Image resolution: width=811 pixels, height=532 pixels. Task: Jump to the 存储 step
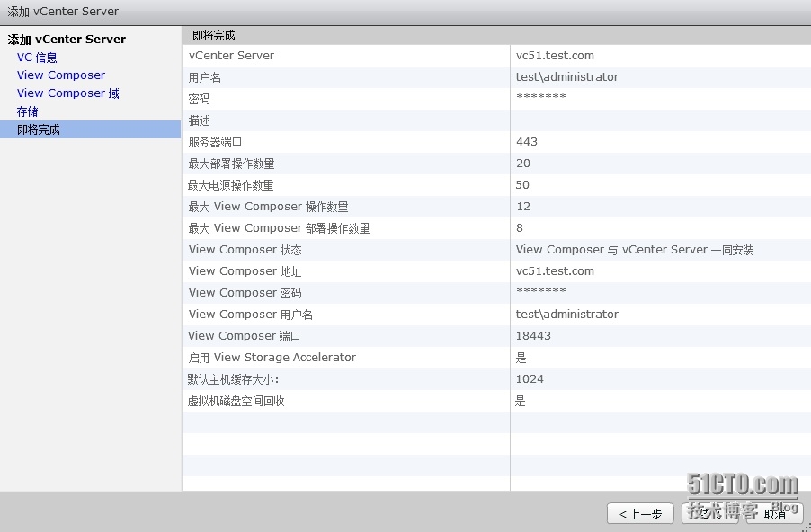coord(27,111)
